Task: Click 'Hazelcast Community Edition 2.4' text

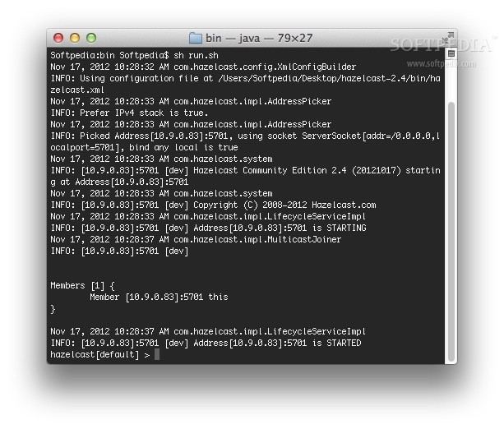Action: (x=270, y=170)
